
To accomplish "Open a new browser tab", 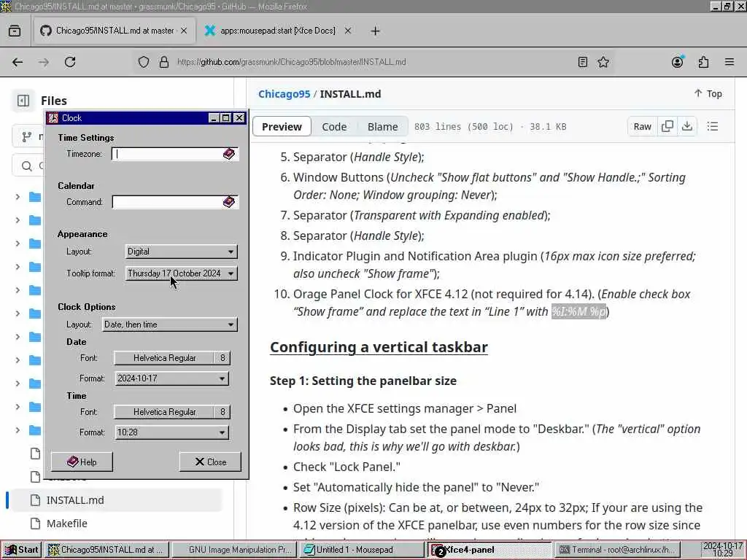I will click(376, 31).
